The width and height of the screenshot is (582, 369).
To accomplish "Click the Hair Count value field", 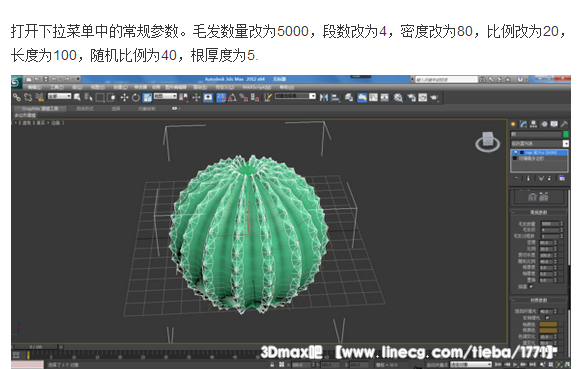I will point(550,224).
